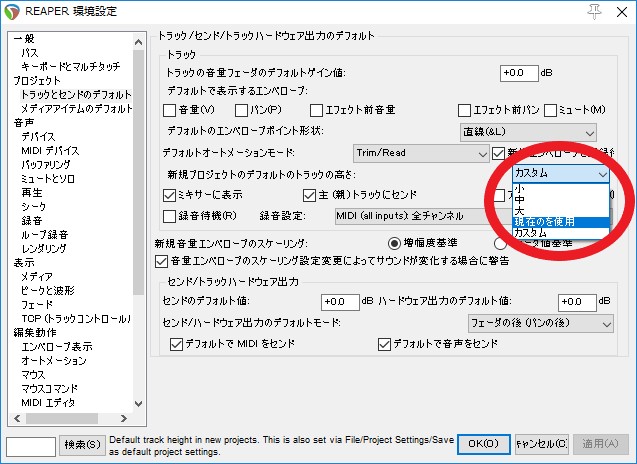Open the フェーダの後 send mode dropdown

tap(541, 324)
